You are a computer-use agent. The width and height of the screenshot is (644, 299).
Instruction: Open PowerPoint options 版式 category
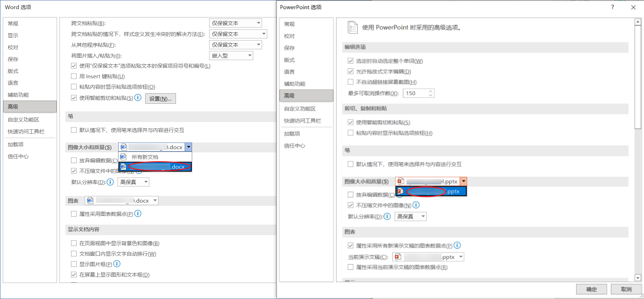click(x=306, y=60)
